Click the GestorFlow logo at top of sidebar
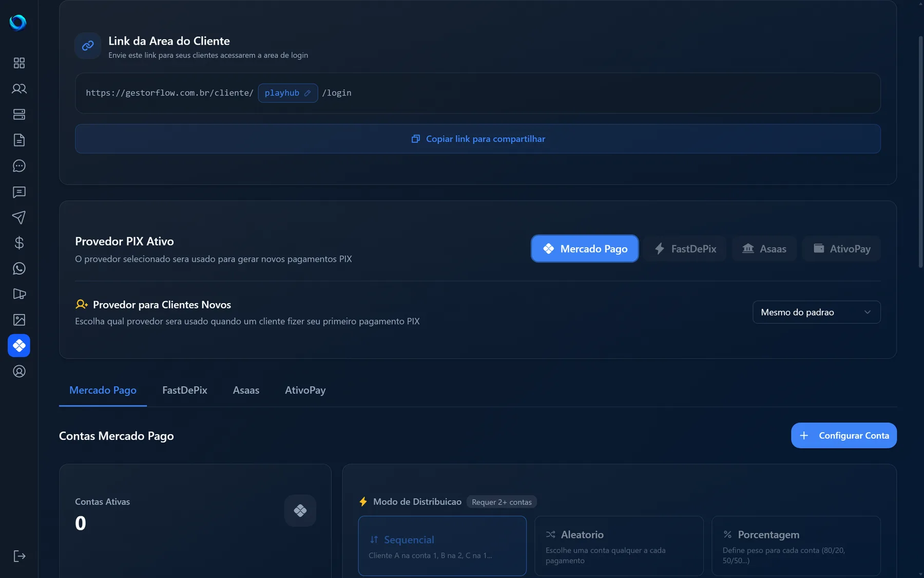 (18, 22)
